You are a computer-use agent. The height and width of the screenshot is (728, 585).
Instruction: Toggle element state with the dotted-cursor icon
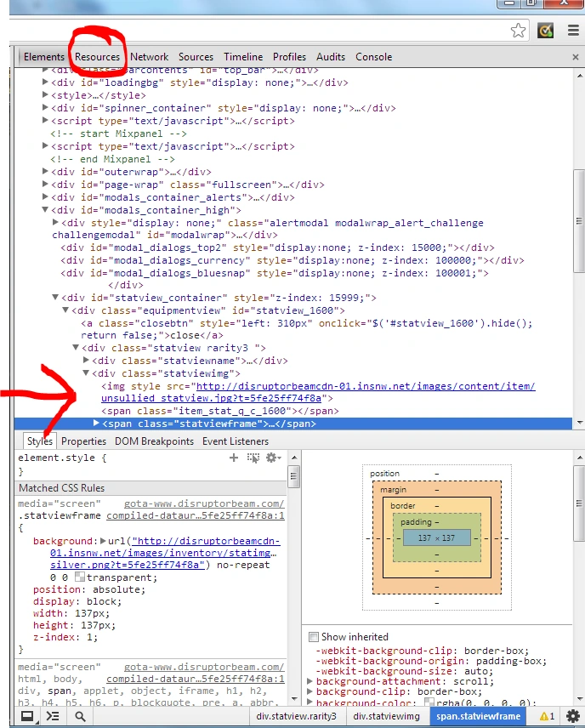(x=253, y=458)
